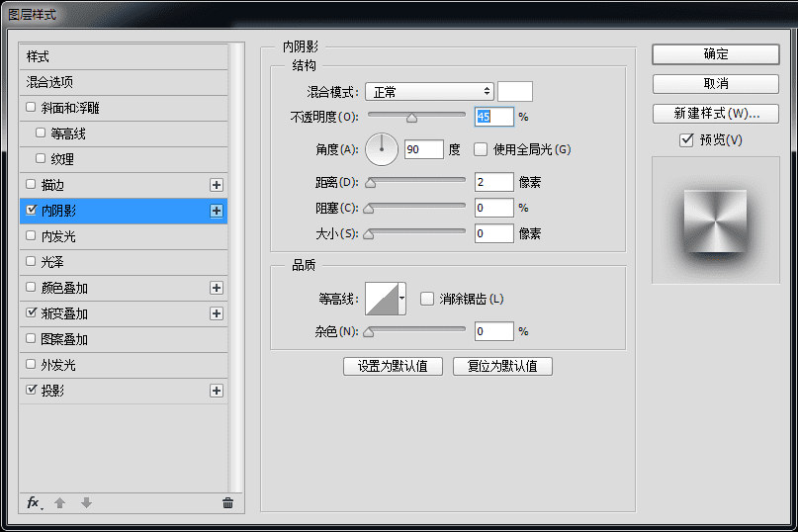
Task: Enable 光泽 checkbox
Action: [31, 261]
